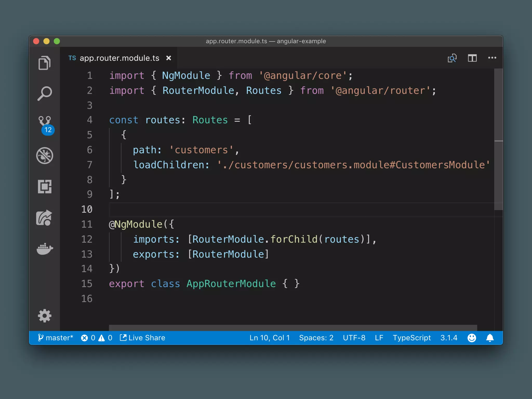This screenshot has height=399, width=532.
Task: Close the app.router.module.ts tab
Action: tap(169, 58)
